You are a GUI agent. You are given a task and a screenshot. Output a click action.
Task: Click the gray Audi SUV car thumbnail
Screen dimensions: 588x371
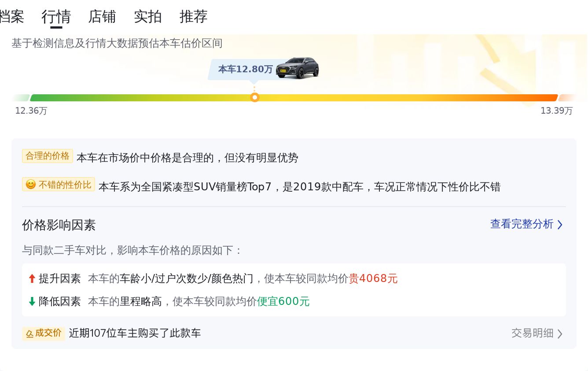298,68
